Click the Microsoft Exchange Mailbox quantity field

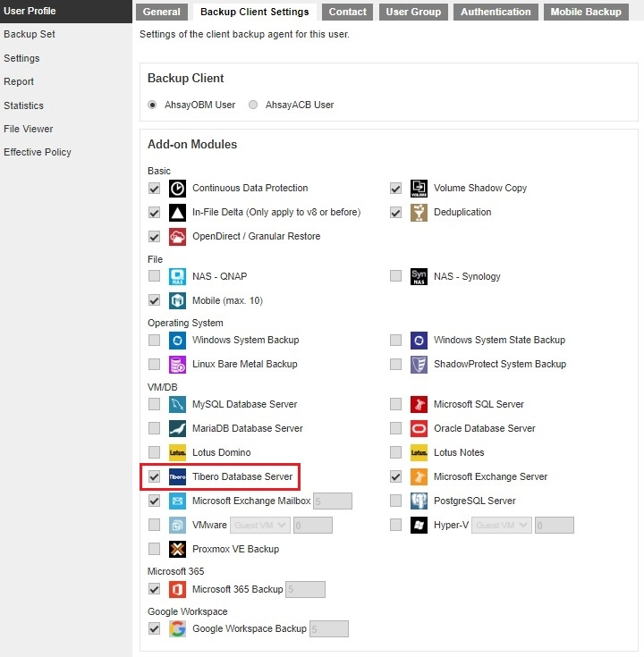(x=332, y=501)
